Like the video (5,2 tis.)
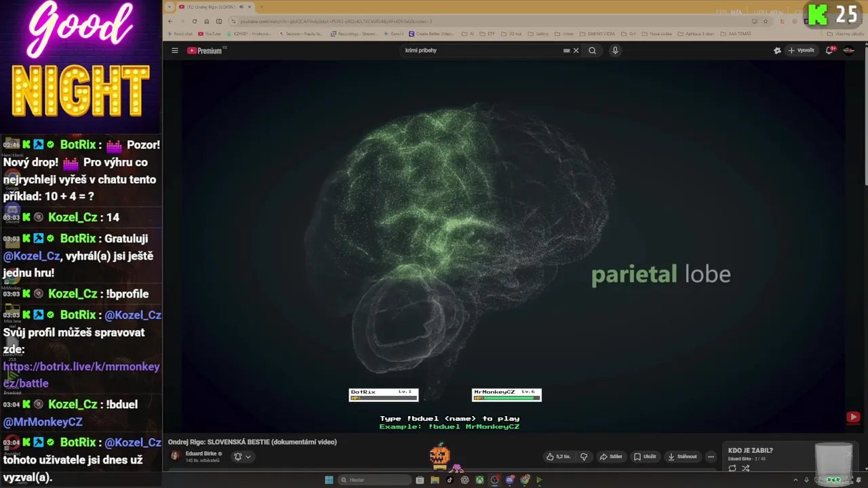This screenshot has height=488, width=868. [x=558, y=457]
